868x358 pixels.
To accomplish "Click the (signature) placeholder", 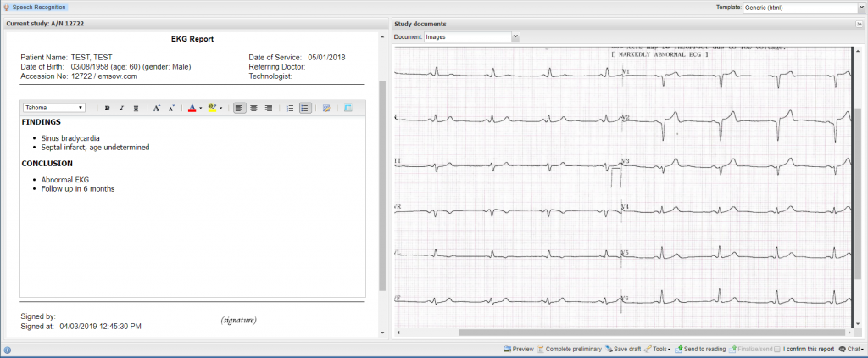I will coord(238,321).
